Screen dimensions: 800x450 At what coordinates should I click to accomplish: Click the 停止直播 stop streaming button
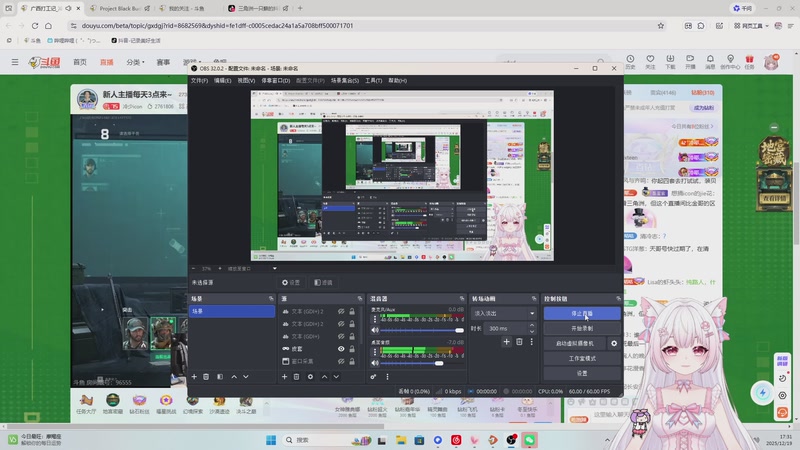tap(582, 313)
